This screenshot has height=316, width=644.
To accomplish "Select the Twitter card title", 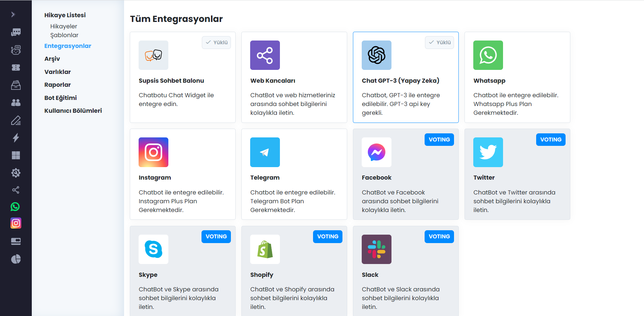I will [484, 178].
